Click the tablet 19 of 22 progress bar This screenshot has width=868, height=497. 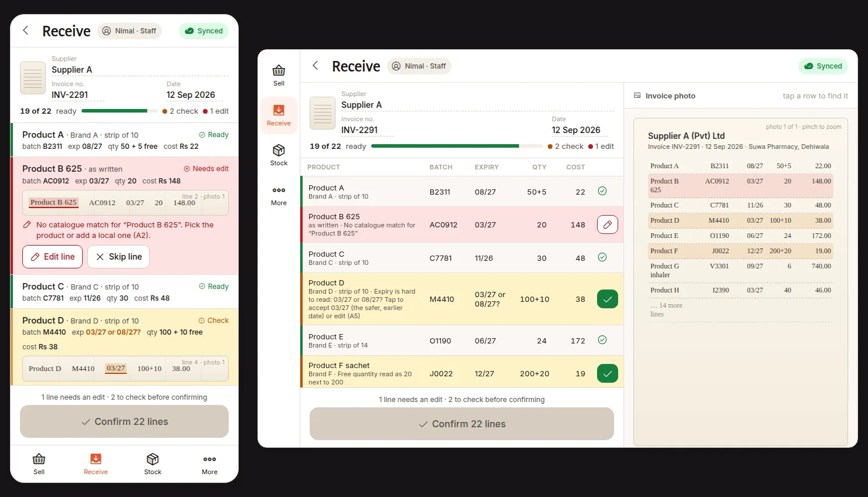(x=457, y=146)
